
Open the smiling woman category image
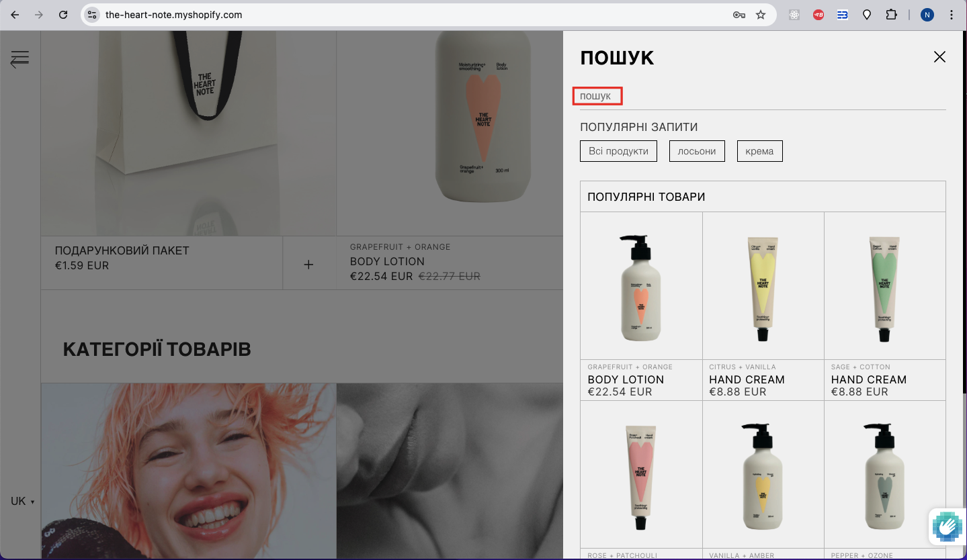(x=188, y=471)
